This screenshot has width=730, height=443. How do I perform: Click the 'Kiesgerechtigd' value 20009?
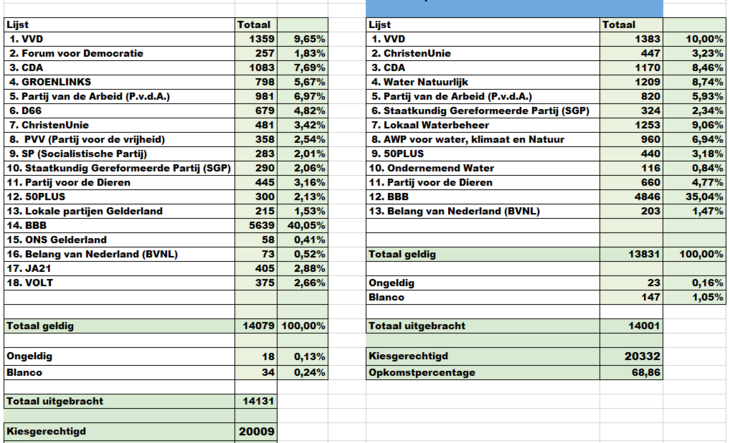coord(256,431)
